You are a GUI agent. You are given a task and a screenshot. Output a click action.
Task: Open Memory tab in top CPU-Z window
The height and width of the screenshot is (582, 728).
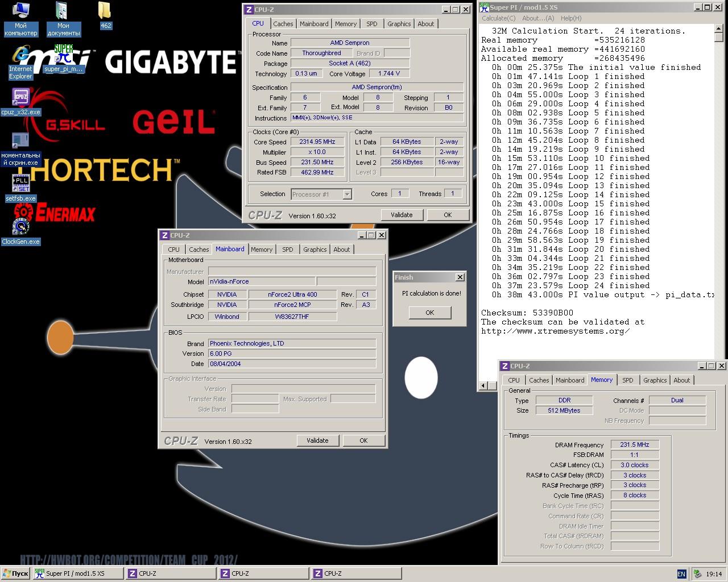pyautogui.click(x=346, y=24)
